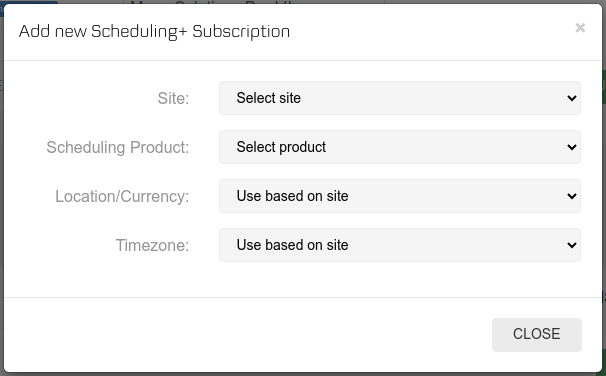This screenshot has height=376, width=606.
Task: Click the CLOSE button
Action: click(536, 335)
